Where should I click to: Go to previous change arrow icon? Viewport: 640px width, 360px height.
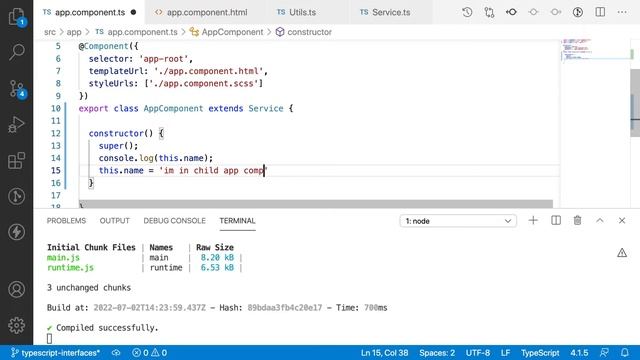coord(511,12)
